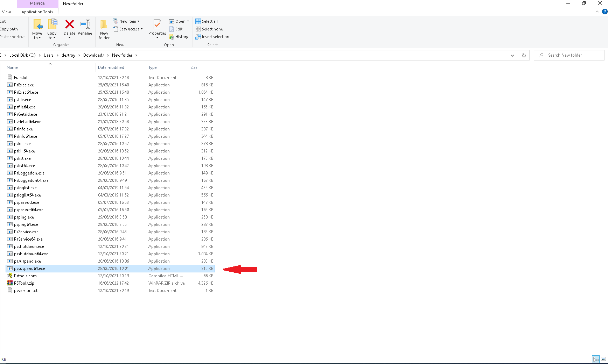Navigate to Local Disk (C:) in breadcrumb

tap(22, 55)
